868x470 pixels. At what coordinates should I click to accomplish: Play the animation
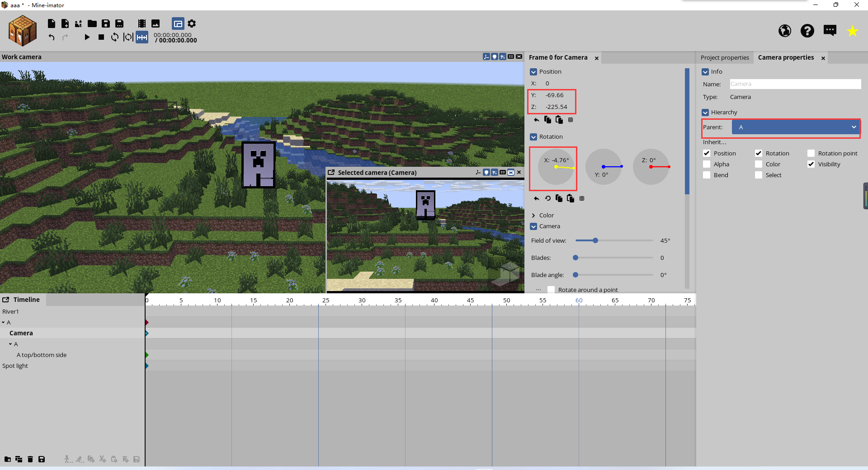tap(87, 37)
